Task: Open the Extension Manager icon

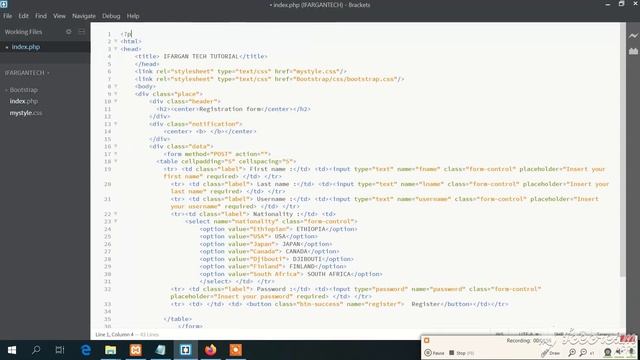Action: pos(633,51)
